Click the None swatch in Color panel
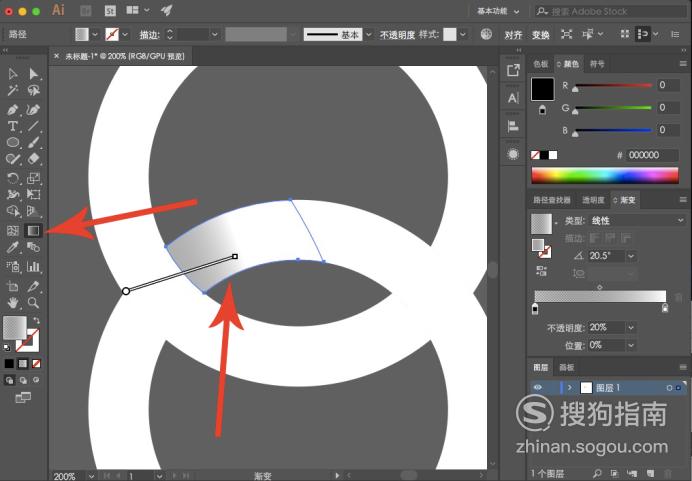Screen dimensions: 692x481 535,155
